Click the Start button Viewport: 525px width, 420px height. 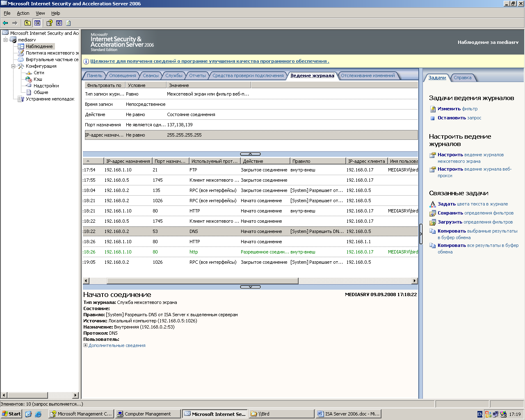[11, 414]
